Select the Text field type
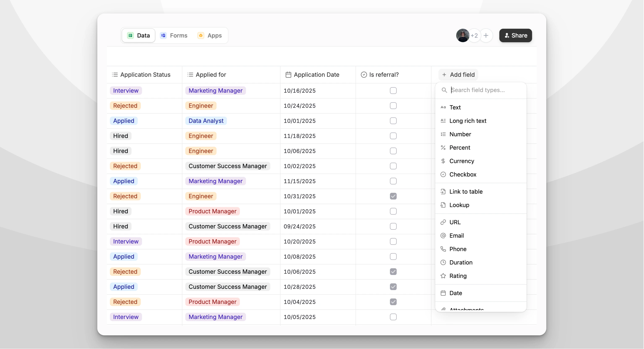 click(x=455, y=107)
